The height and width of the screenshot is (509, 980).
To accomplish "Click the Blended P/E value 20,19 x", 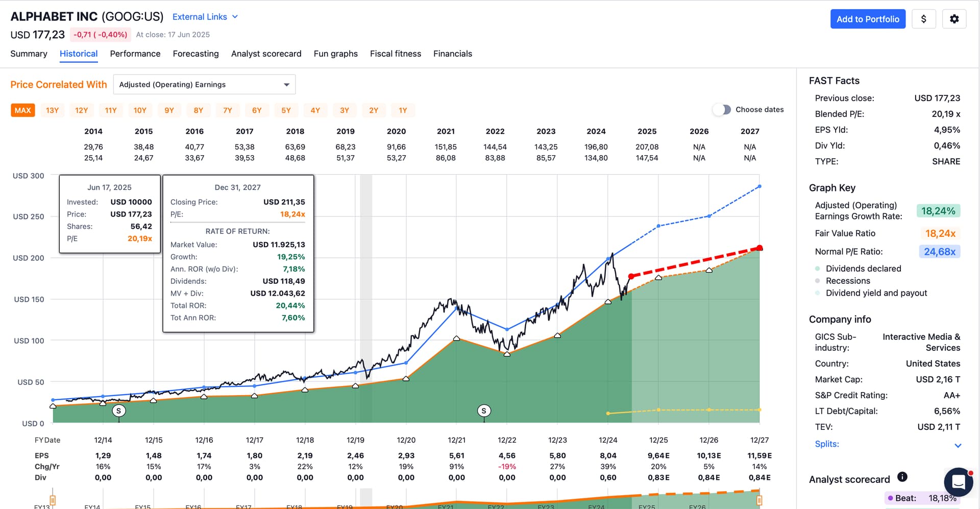I will (946, 114).
